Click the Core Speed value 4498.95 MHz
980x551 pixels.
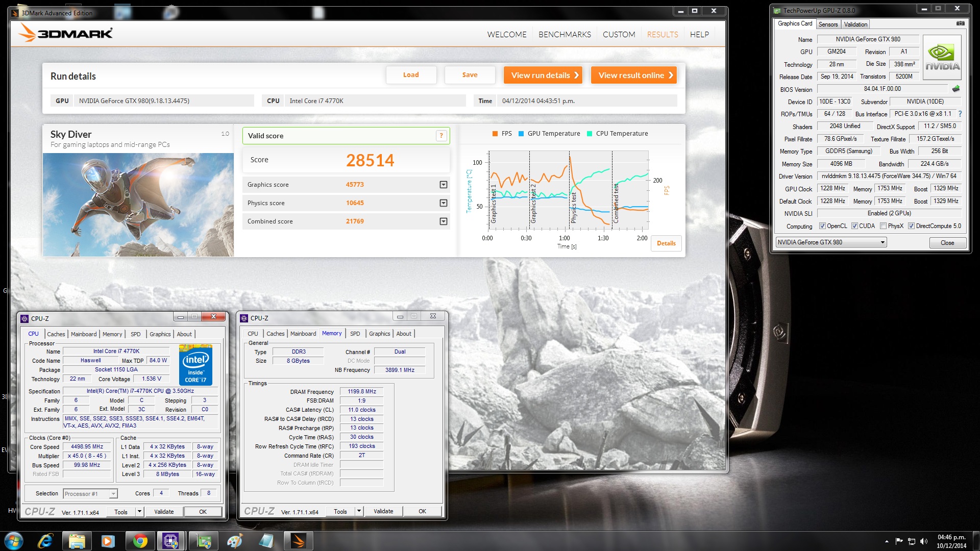(x=87, y=447)
